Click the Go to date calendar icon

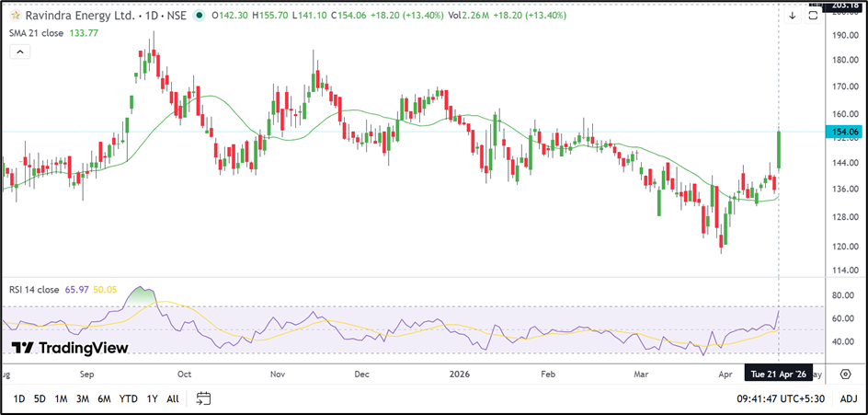[x=204, y=398]
